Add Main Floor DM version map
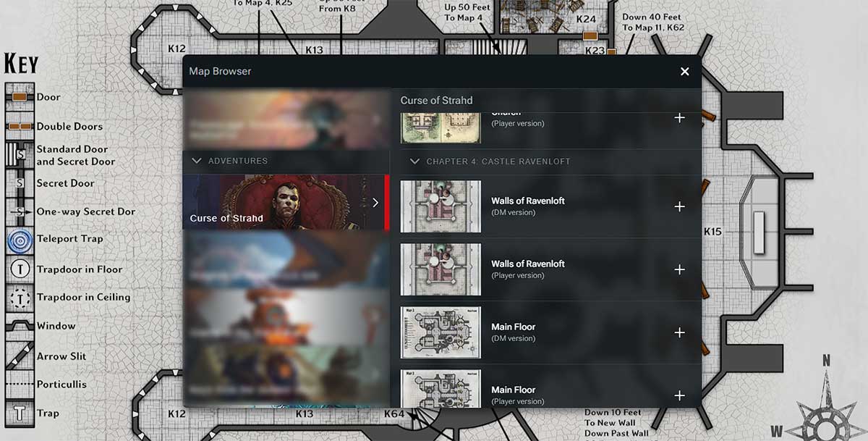 (x=679, y=332)
